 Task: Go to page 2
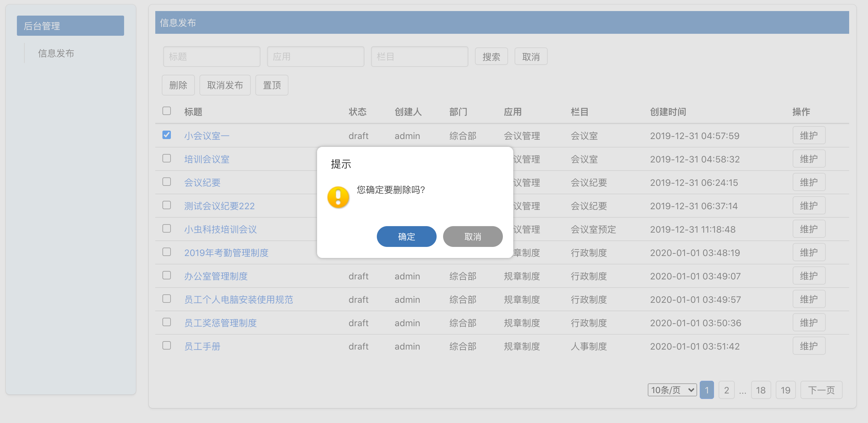(726, 390)
